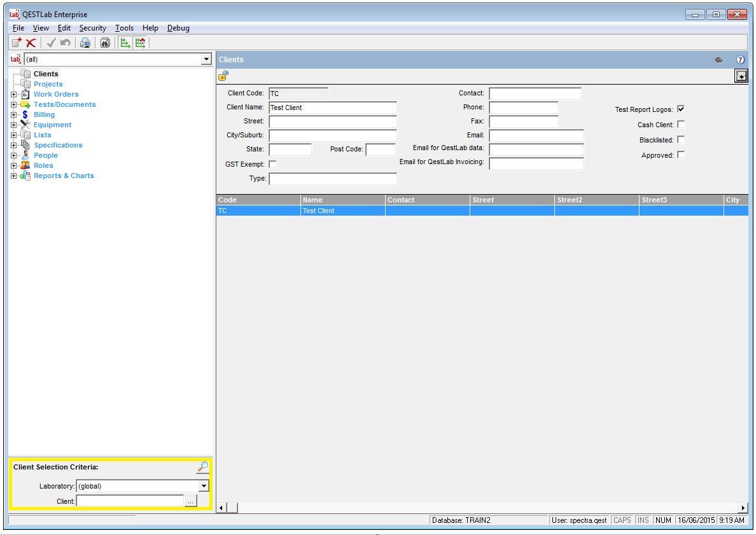Image resolution: width=756 pixels, height=535 pixels.
Task: Tick the GST Exempt checkbox
Action: pos(272,164)
